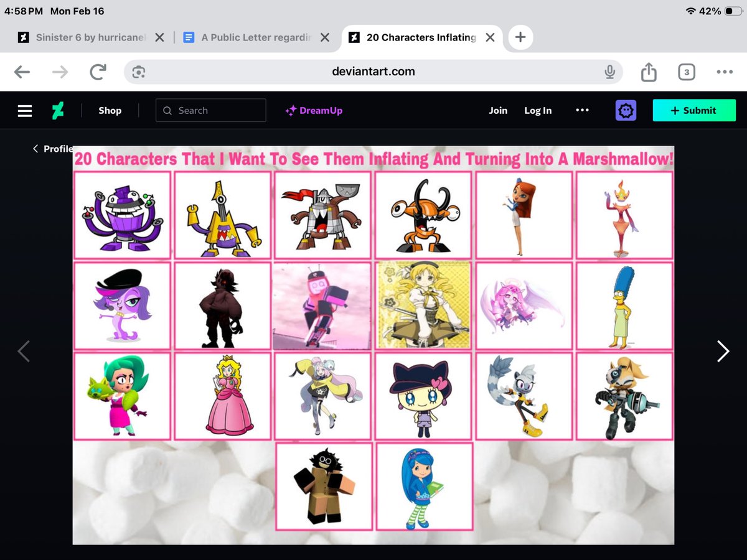Return to Profile via back chevron
Screen dimensions: 747x560
click(x=53, y=149)
